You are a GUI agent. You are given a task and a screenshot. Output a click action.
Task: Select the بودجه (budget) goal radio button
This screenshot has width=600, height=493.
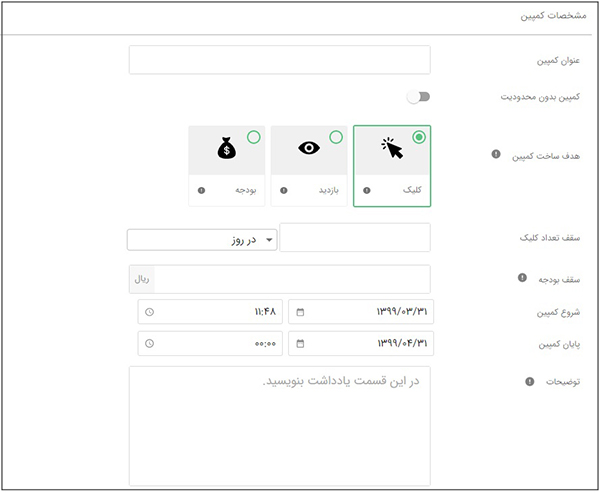(254, 137)
